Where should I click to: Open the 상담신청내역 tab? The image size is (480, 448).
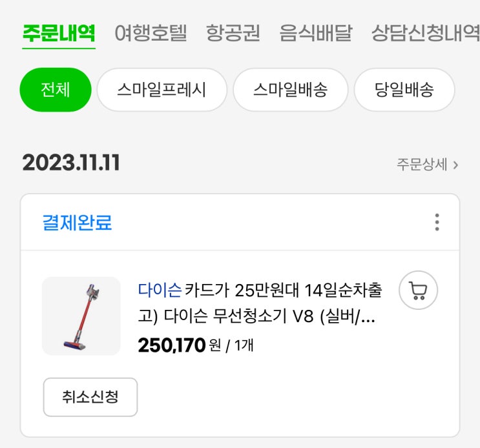click(426, 34)
